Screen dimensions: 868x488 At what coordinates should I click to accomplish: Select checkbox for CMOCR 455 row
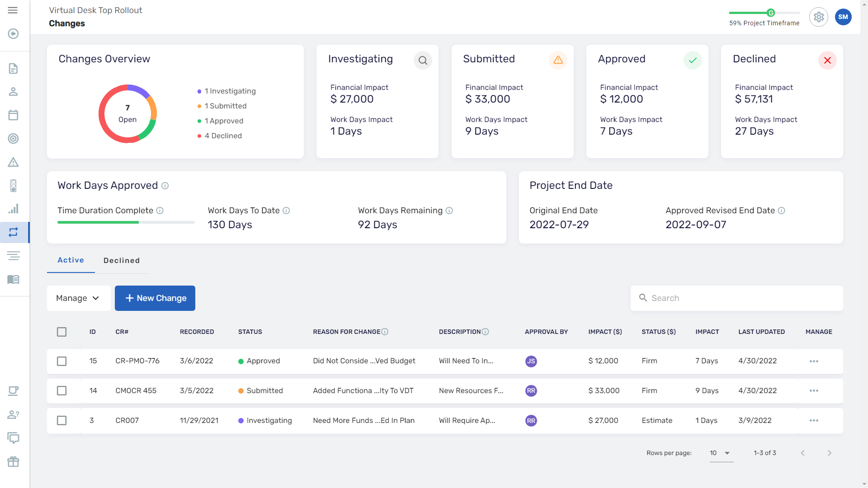click(62, 391)
